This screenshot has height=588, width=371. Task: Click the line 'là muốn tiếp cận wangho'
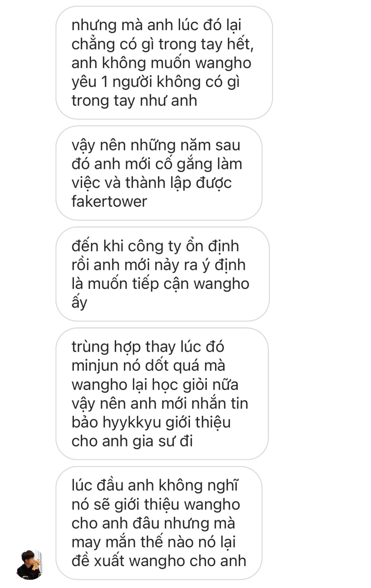click(160, 284)
